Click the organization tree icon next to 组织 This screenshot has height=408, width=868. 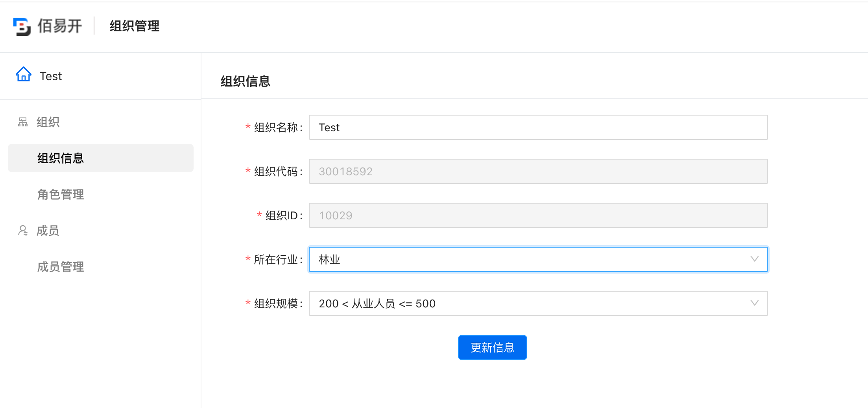click(23, 122)
